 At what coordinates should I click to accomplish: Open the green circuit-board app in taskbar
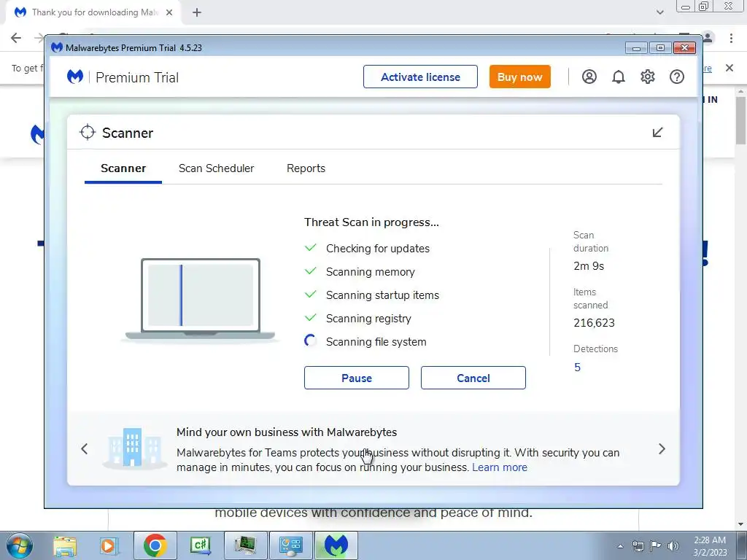point(245,545)
